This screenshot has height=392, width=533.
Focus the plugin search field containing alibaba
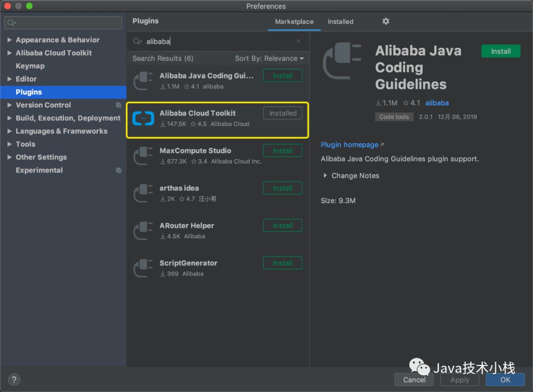218,41
